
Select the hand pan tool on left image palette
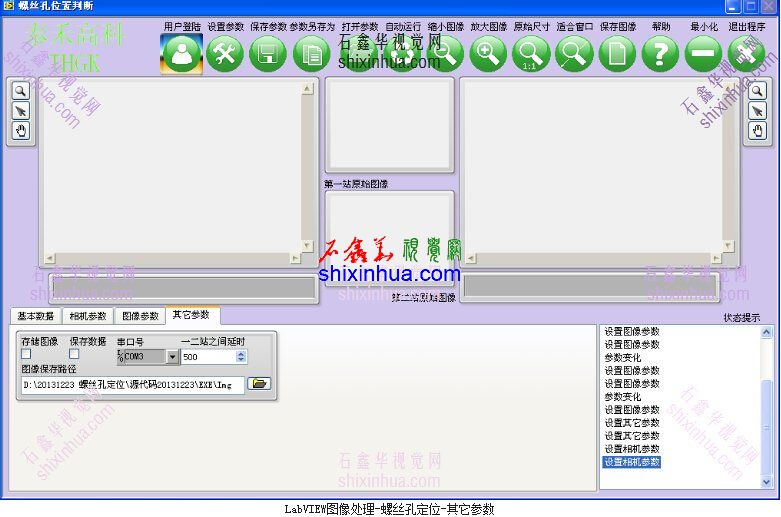coord(20,130)
